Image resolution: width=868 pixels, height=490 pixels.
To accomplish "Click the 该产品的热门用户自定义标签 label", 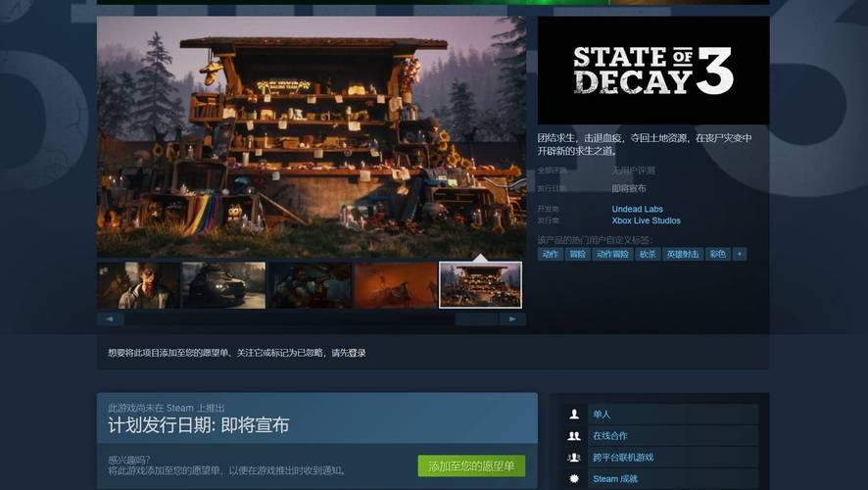I will tap(595, 240).
